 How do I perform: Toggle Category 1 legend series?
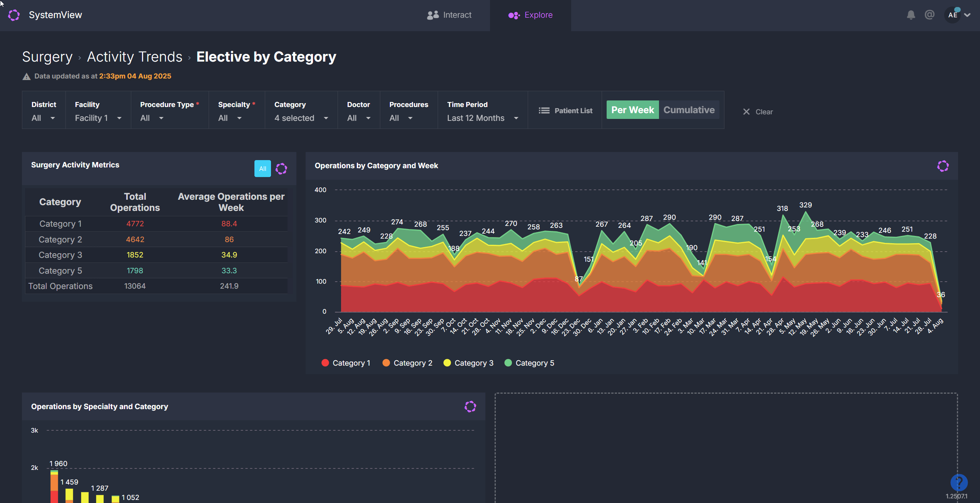346,363
